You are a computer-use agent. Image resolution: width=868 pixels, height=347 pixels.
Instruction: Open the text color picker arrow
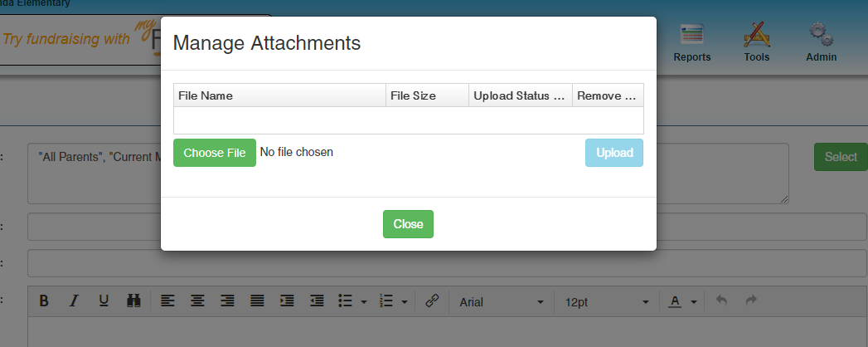point(693,302)
